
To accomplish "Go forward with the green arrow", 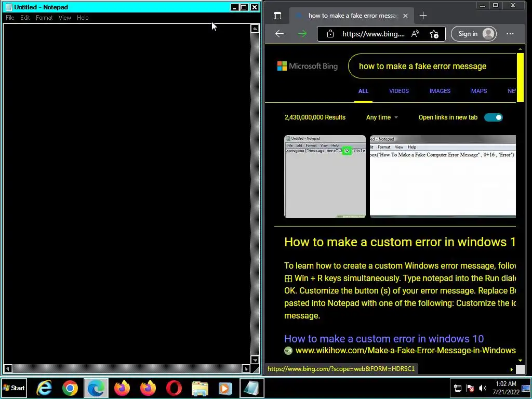I will pos(302,34).
